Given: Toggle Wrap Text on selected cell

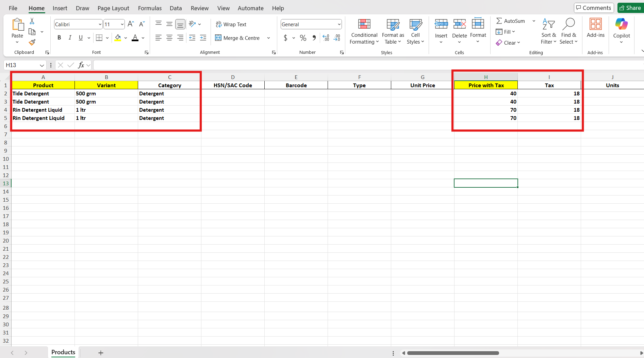Looking at the screenshot, I should point(231,24).
